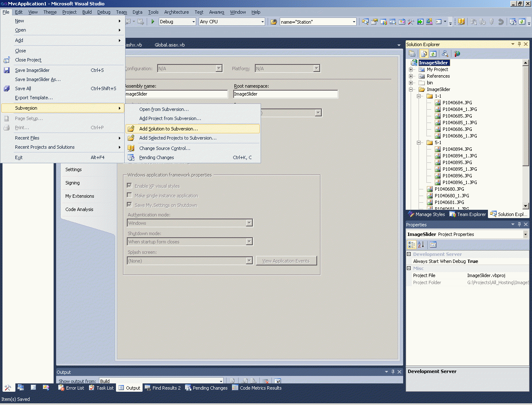Click the Assembly name text field
This screenshot has width=532, height=405.
[x=176, y=94]
